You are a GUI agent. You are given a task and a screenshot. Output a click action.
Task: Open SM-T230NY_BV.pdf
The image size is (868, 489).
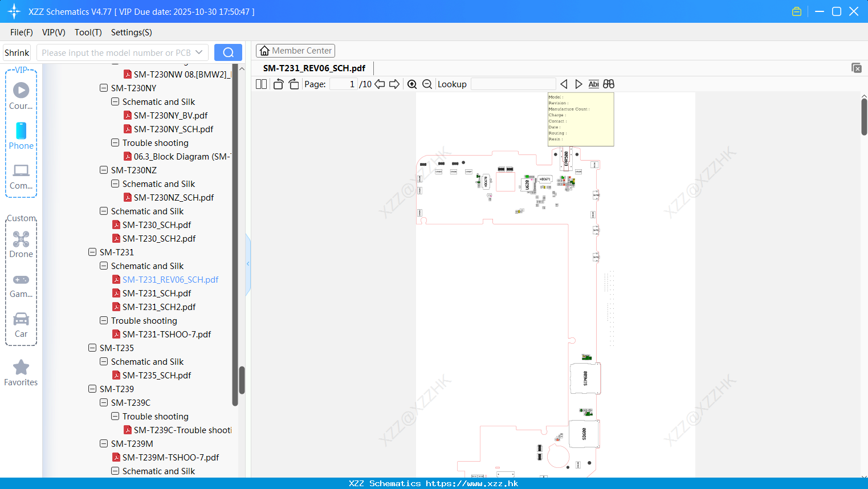pyautogui.click(x=170, y=115)
